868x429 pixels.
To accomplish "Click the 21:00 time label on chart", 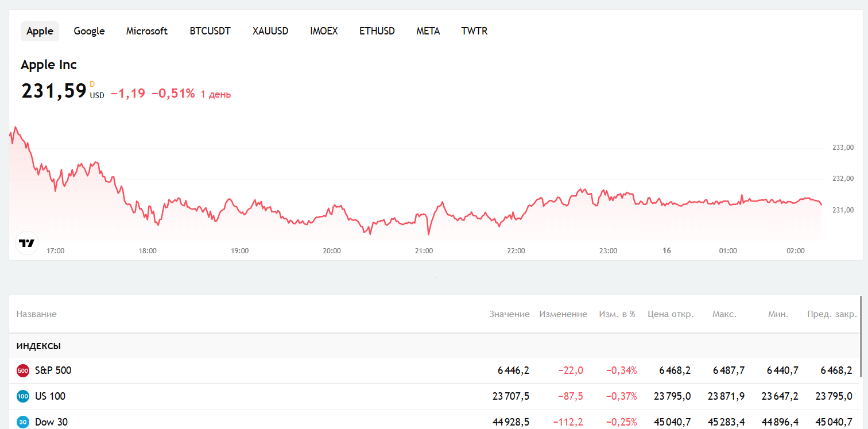I will point(424,251).
